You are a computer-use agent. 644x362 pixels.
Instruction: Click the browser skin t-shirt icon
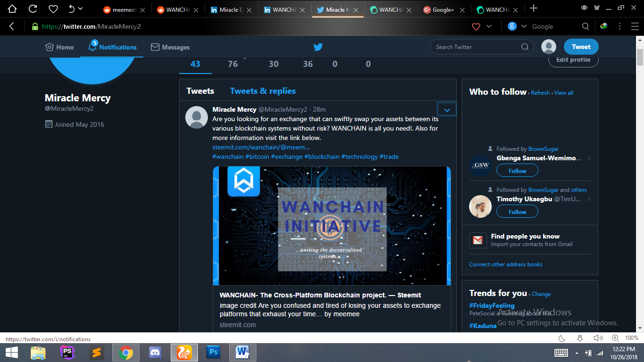(x=596, y=8)
